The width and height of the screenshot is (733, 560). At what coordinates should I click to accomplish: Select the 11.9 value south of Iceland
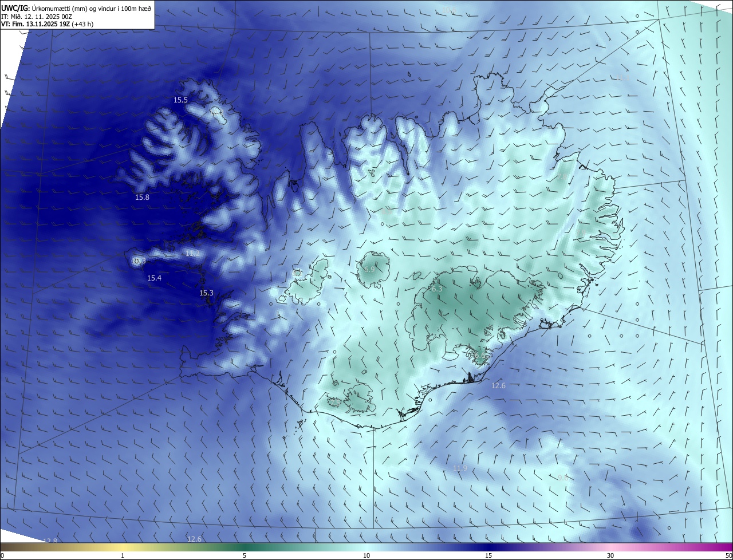460,468
